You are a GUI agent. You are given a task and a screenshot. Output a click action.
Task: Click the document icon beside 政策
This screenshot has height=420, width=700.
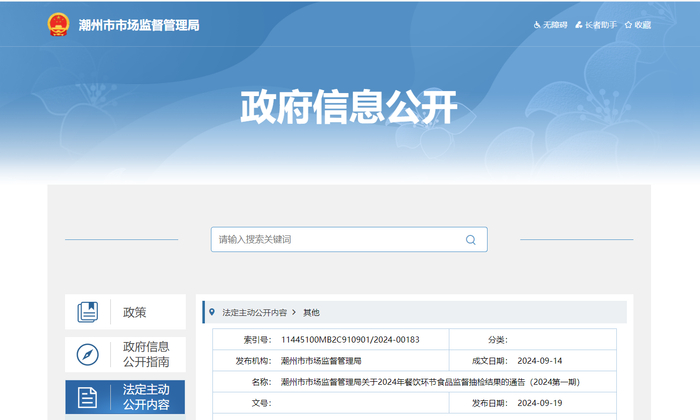click(x=88, y=312)
